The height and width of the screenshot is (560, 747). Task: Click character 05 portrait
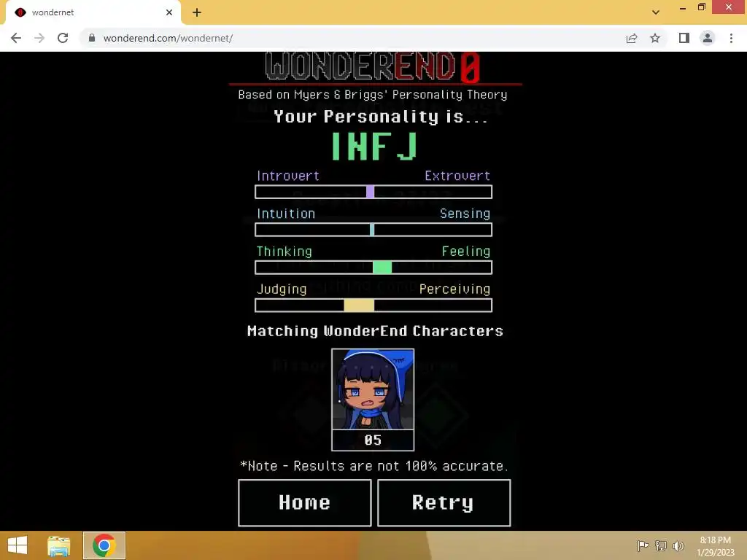[x=373, y=389]
